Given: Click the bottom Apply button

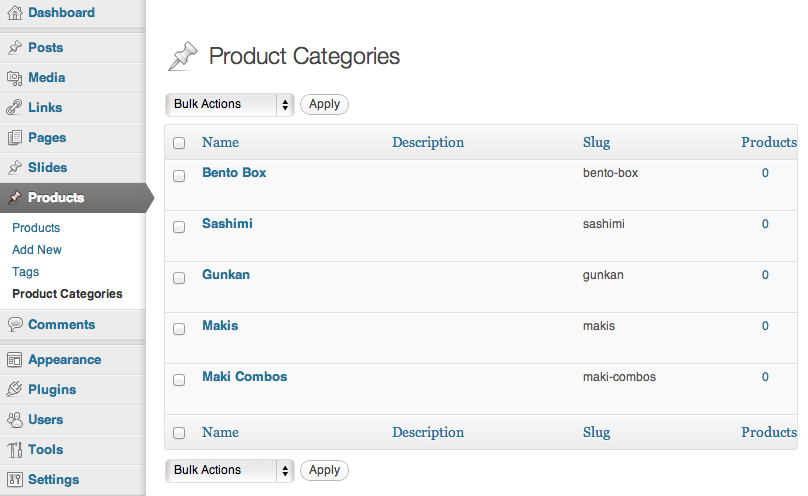Looking at the screenshot, I should tap(324, 471).
